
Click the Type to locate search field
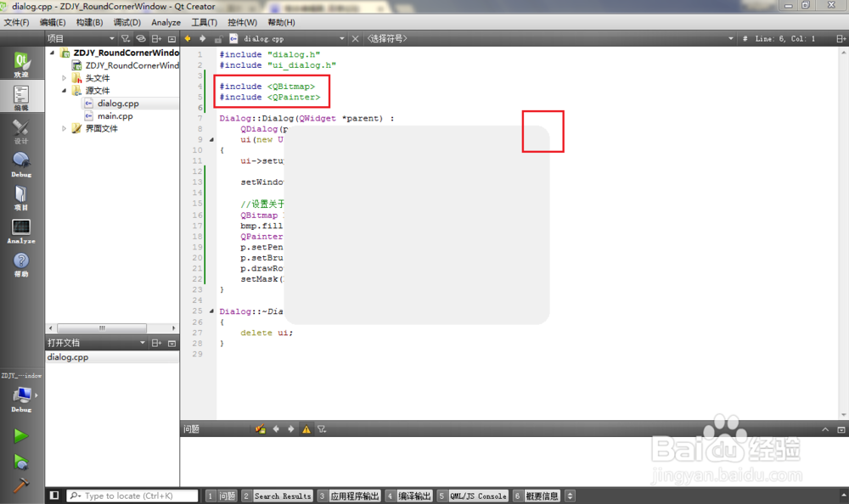tap(132, 496)
